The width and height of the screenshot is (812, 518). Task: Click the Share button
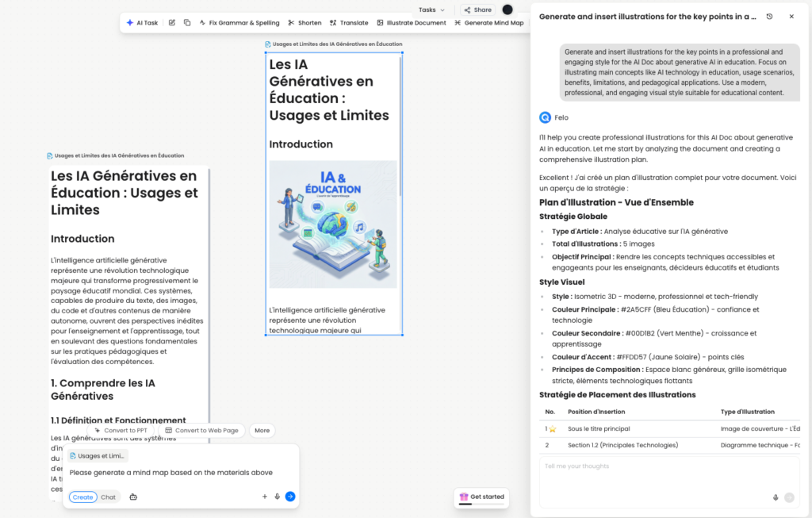click(477, 10)
